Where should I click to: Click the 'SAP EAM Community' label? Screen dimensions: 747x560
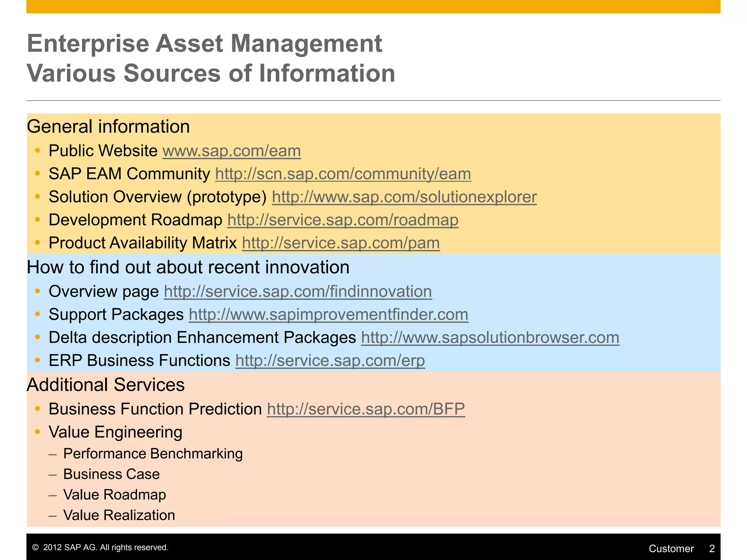(x=129, y=174)
